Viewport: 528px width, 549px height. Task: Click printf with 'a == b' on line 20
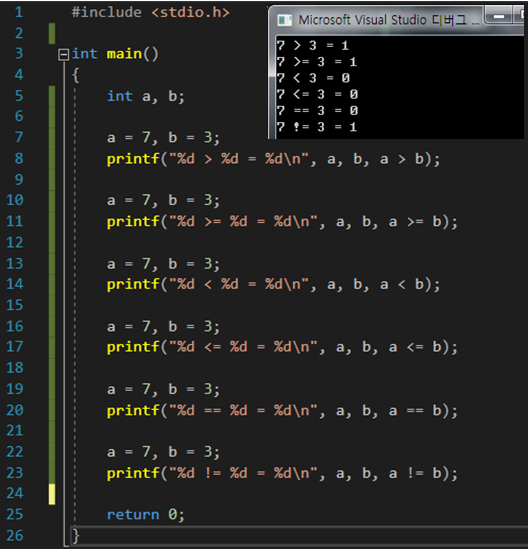[x=282, y=410]
